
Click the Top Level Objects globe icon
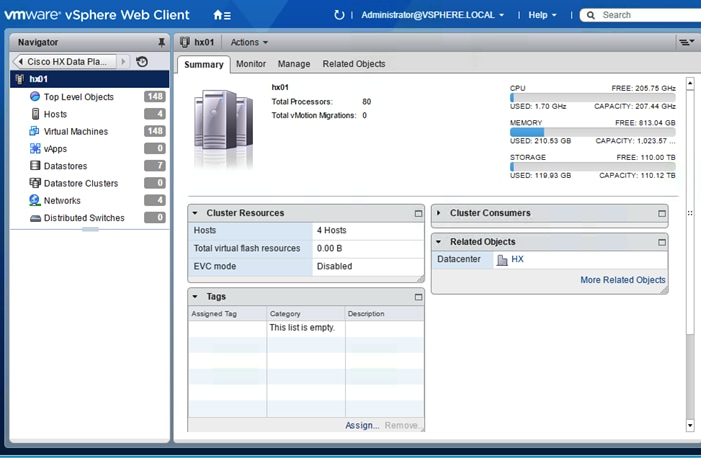[x=34, y=97]
